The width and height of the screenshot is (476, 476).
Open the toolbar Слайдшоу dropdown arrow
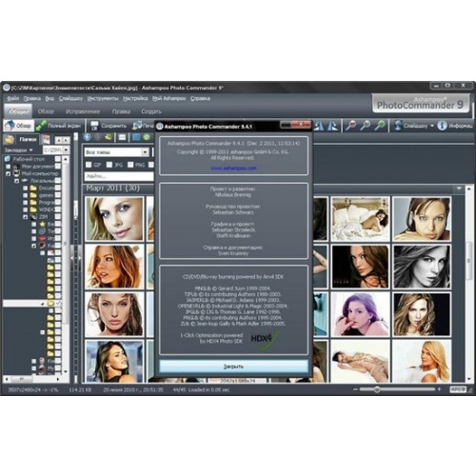(432, 126)
